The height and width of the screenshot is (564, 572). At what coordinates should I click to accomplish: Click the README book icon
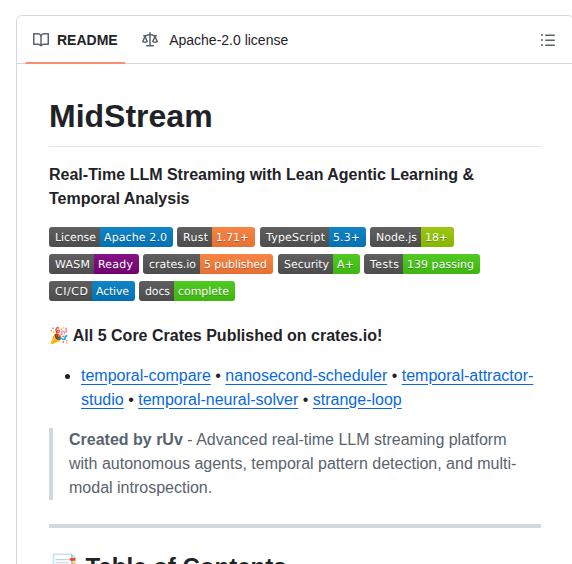click(x=41, y=40)
